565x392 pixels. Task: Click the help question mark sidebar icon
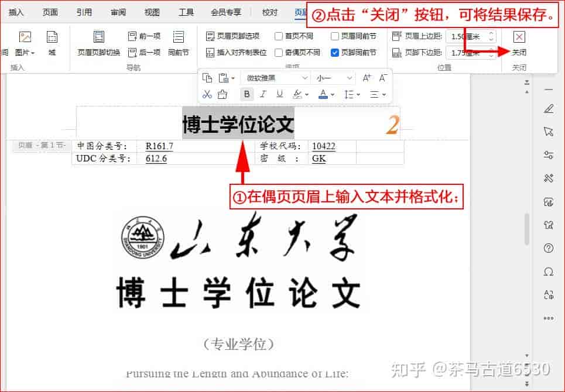click(x=549, y=248)
